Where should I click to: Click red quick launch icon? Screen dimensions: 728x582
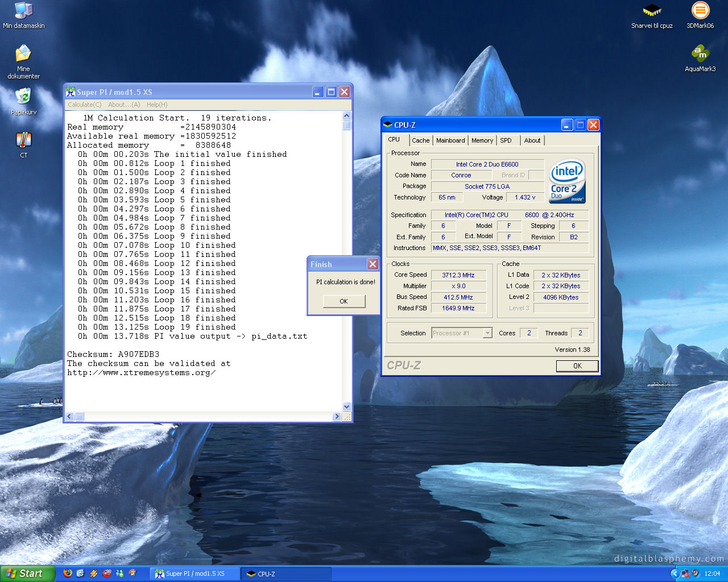(x=107, y=573)
